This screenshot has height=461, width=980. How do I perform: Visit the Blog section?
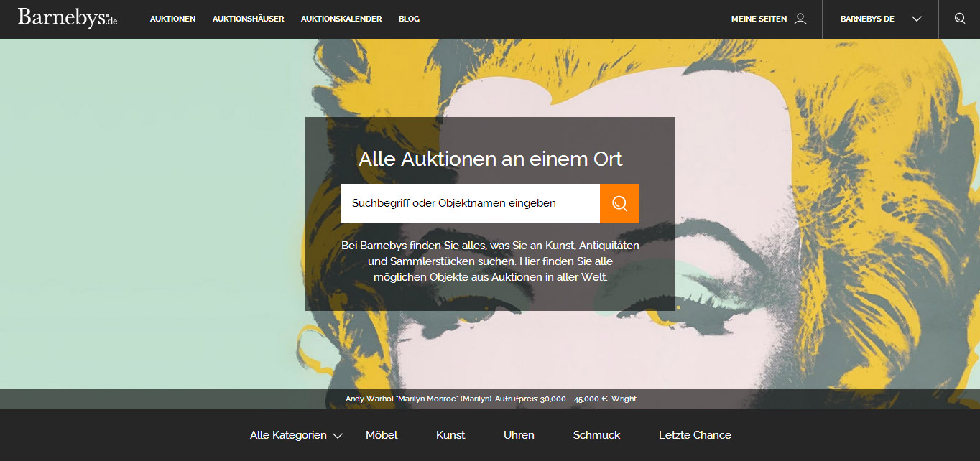point(409,19)
